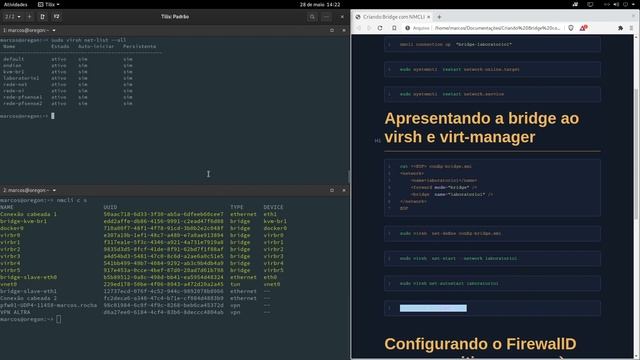Open search in the Tilix header bar

pos(312,17)
